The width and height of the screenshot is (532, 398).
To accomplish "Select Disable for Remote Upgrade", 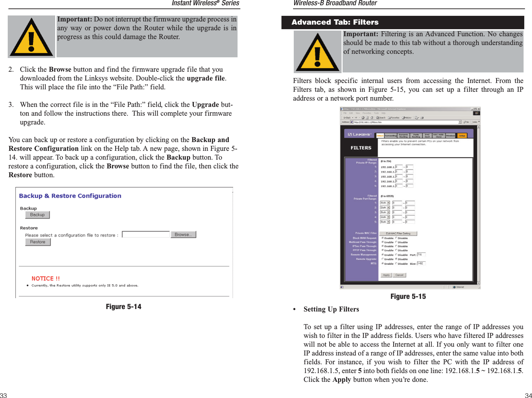I will [x=396, y=259].
